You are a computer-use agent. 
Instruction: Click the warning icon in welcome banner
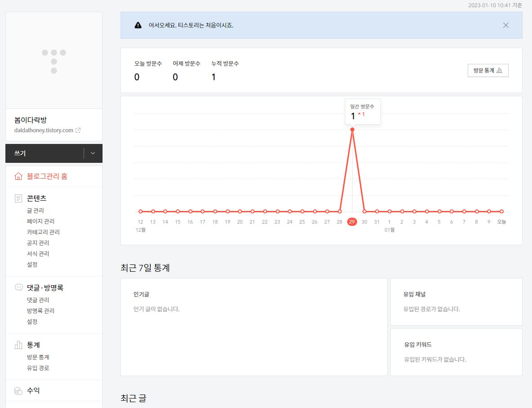click(x=138, y=25)
